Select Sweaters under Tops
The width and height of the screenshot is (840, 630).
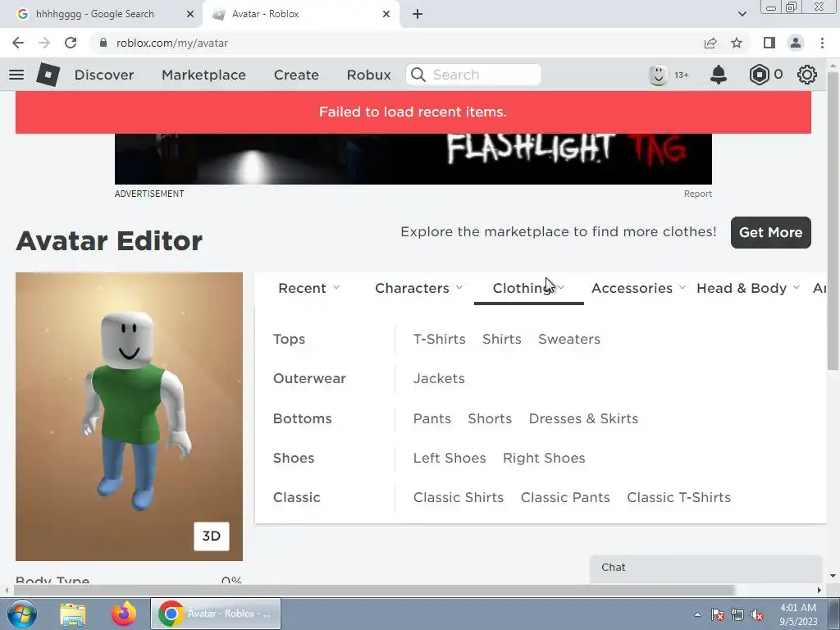(x=569, y=339)
